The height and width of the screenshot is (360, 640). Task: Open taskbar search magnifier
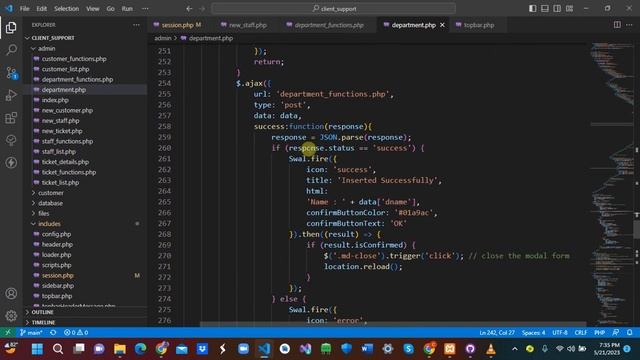tap(58, 349)
